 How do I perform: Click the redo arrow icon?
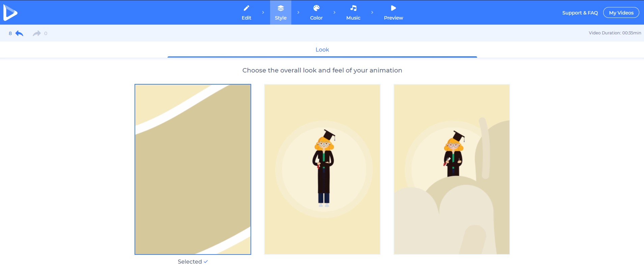tap(36, 33)
